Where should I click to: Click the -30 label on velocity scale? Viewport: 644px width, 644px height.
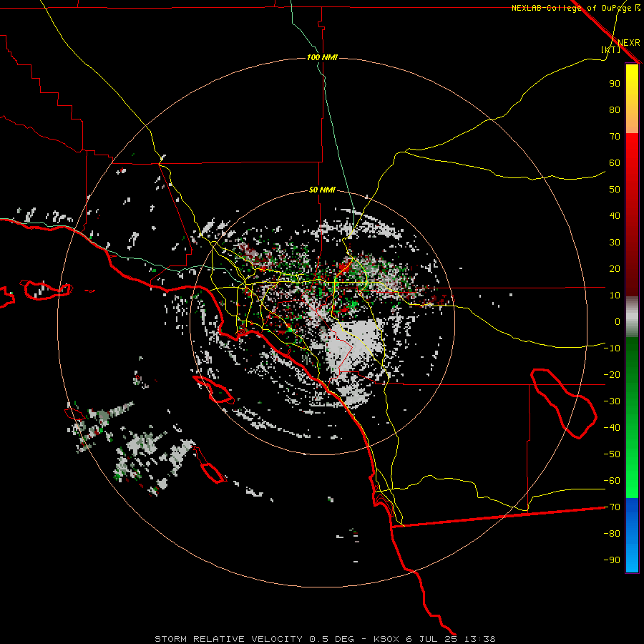pos(612,401)
